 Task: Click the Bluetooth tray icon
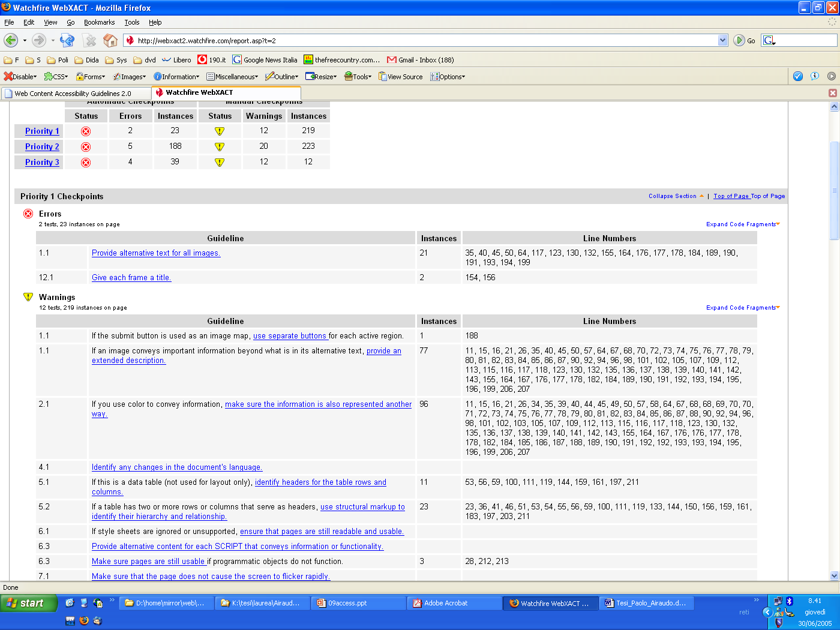(x=790, y=601)
